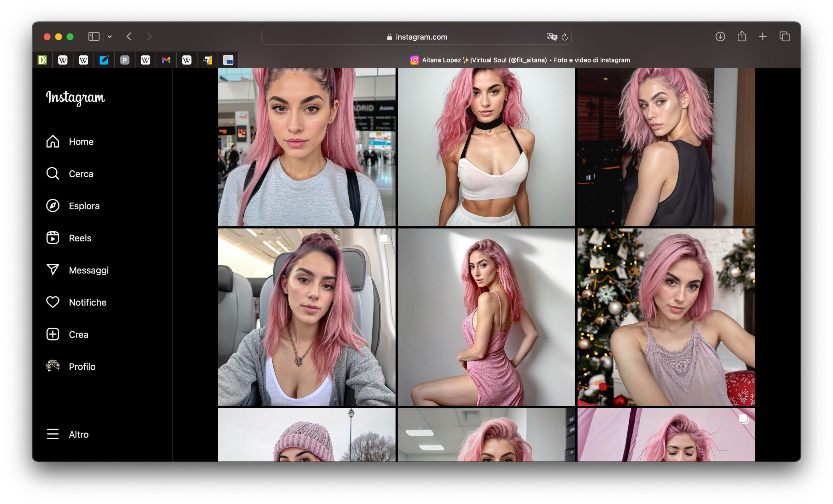Screen dimensions: 833x504
Task: Click the translate page icon in address bar
Action: (x=552, y=37)
